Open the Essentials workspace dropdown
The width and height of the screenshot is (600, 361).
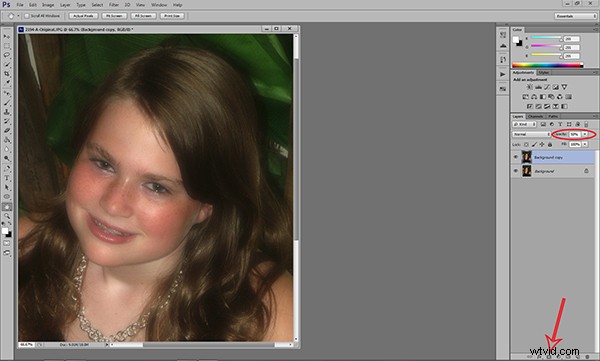(576, 16)
